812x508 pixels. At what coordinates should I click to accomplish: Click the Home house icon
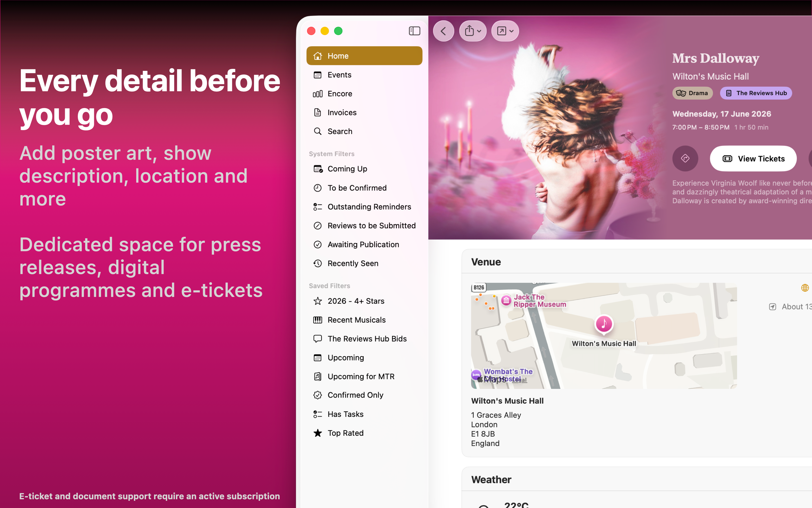point(317,56)
